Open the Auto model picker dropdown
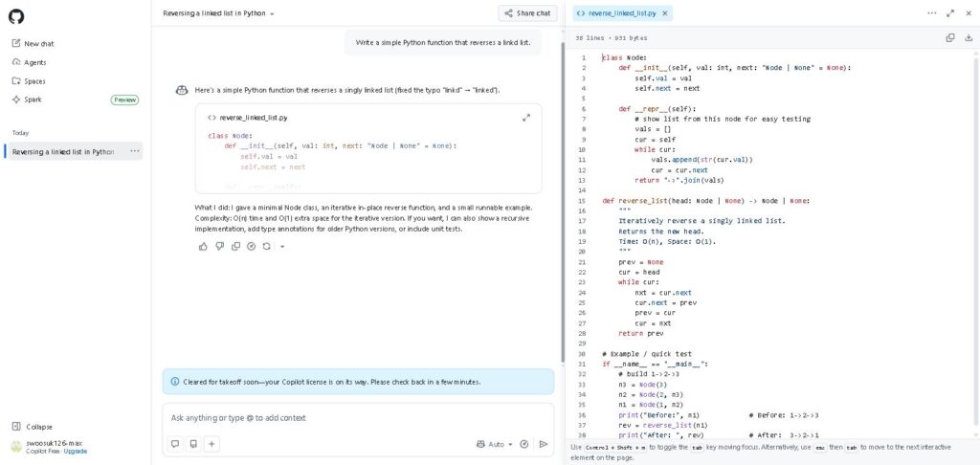Screen dimensions: 980x465 [494, 444]
